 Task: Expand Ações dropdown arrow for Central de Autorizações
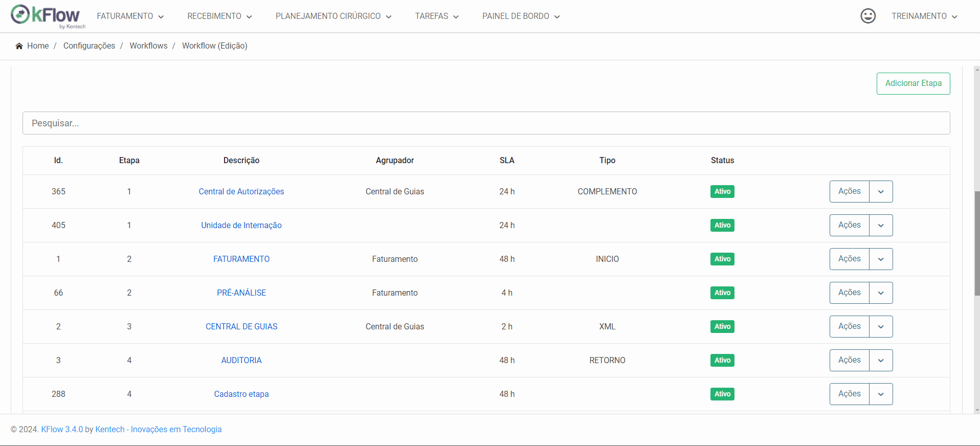point(881,191)
